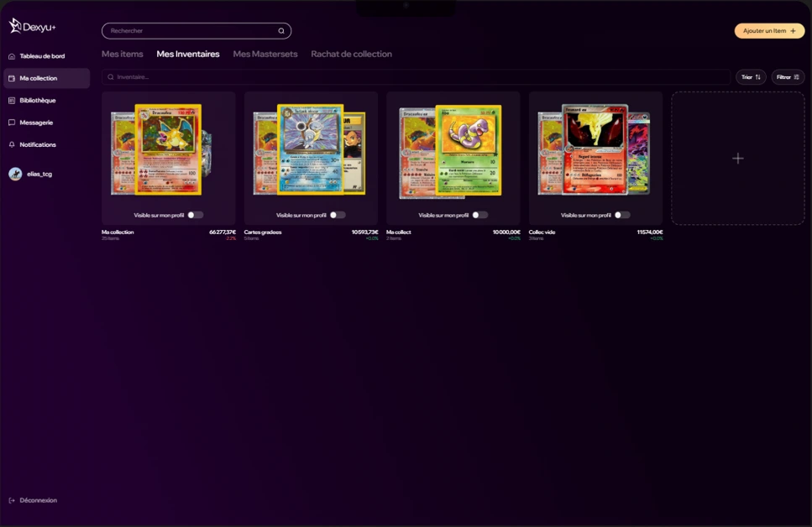Select the Mes Inventaires tab
The image size is (812, 527).
point(188,54)
